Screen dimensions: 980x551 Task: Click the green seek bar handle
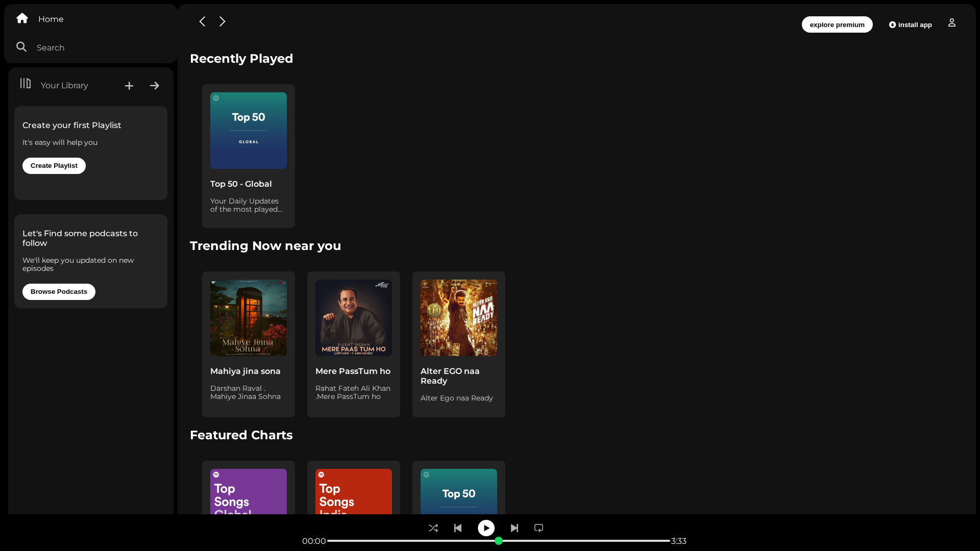pyautogui.click(x=499, y=541)
